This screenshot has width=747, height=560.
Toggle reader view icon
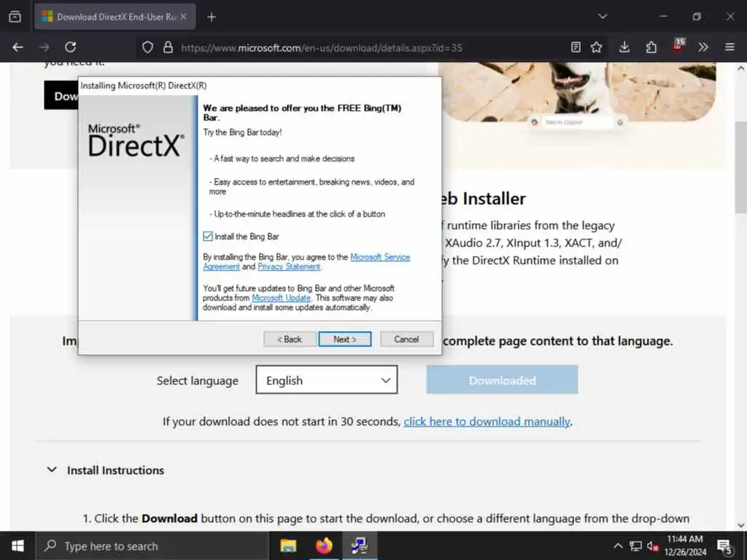click(576, 47)
